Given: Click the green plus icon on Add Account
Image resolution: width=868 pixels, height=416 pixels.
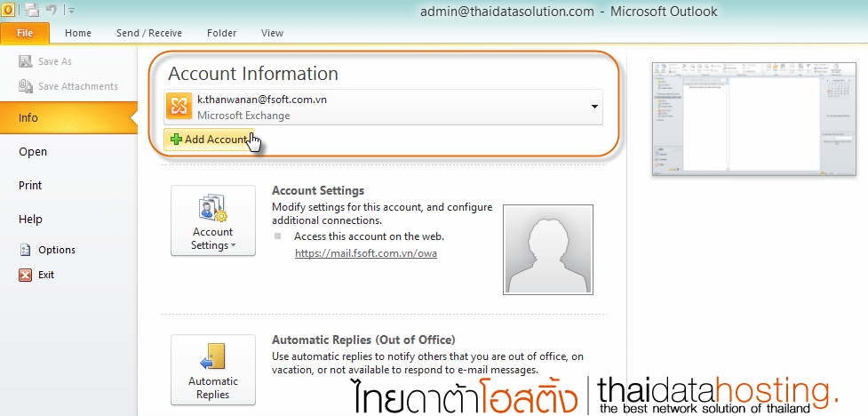Looking at the screenshot, I should coord(177,140).
